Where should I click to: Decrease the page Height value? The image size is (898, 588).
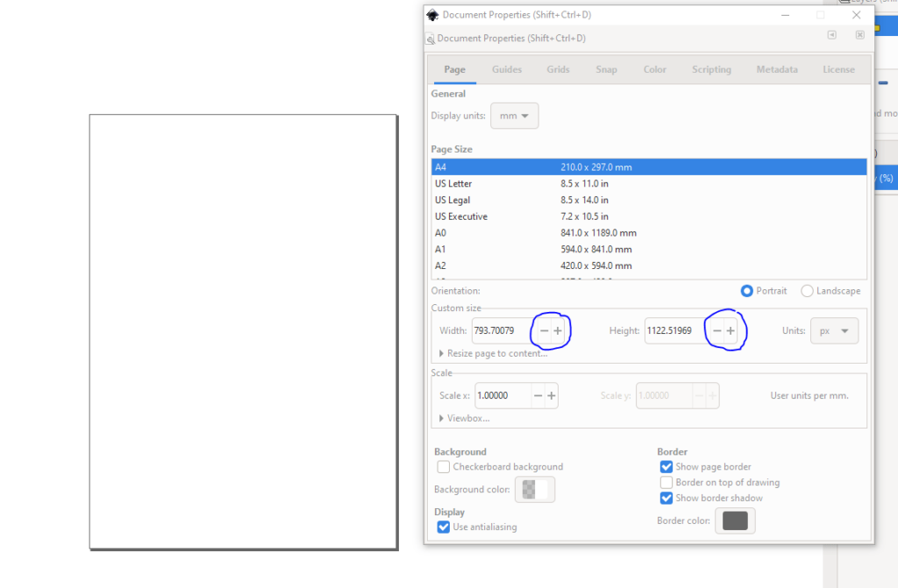coord(716,330)
